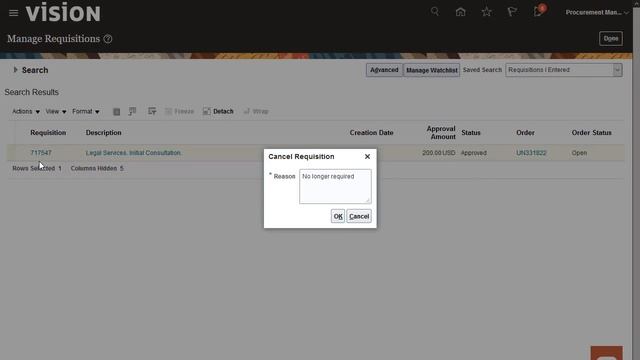
Task: Click the Freeze toolbar item
Action: point(180,111)
